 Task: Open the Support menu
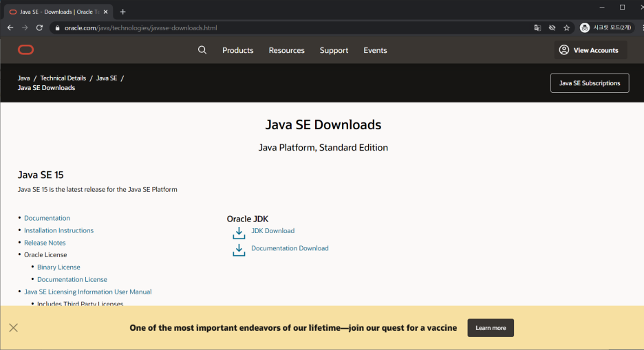click(334, 50)
